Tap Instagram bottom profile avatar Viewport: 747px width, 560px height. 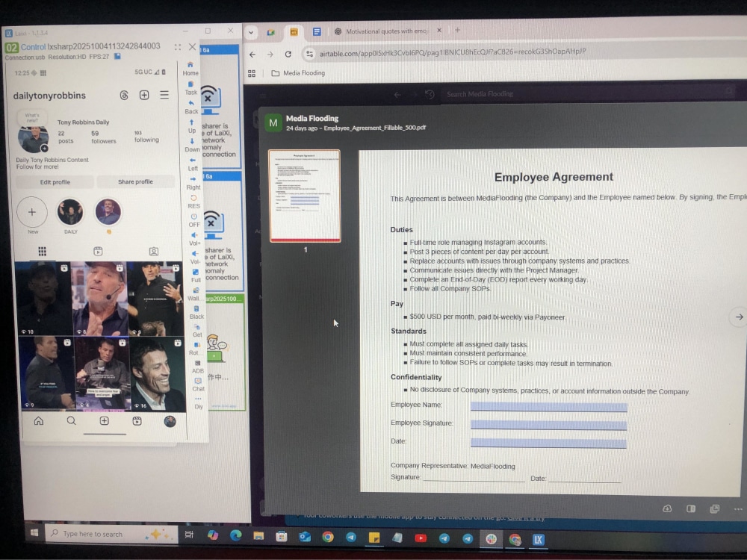[x=170, y=421]
